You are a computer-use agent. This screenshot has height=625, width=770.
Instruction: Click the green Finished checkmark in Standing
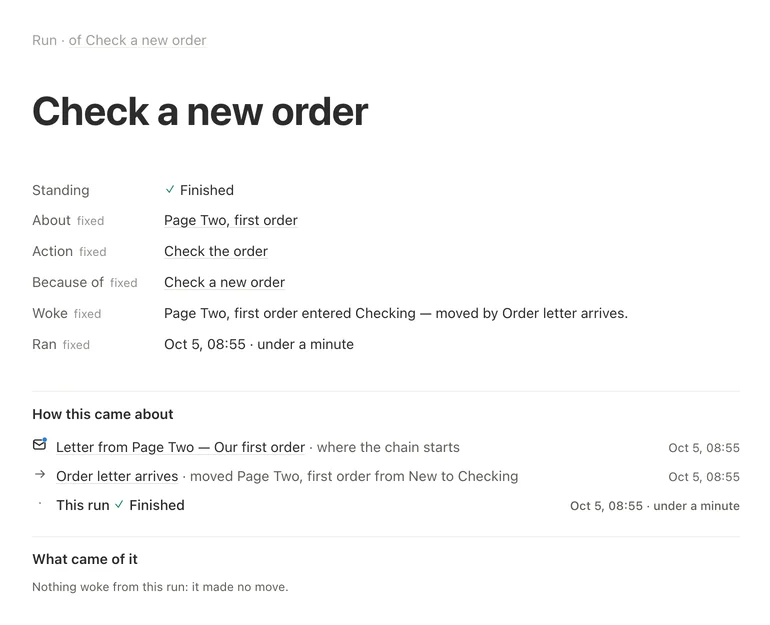[x=170, y=190]
